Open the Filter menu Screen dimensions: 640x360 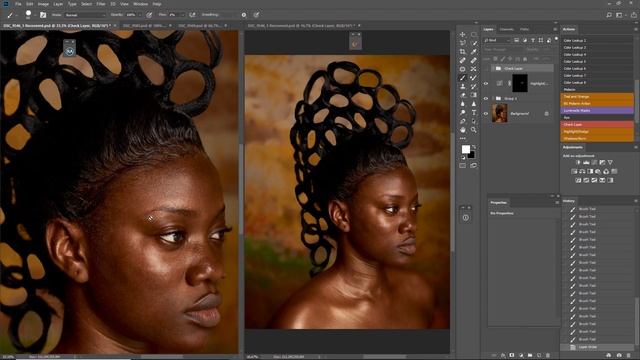[x=101, y=4]
